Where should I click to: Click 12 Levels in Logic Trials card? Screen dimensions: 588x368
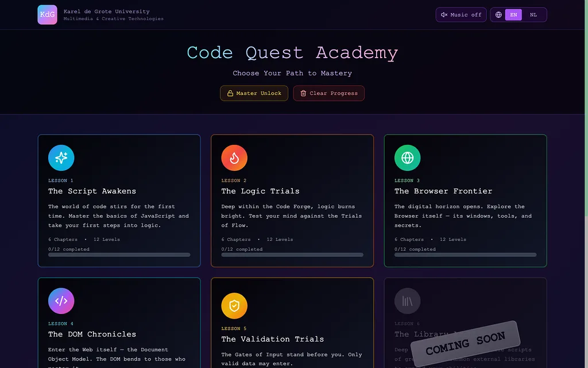[x=280, y=239]
